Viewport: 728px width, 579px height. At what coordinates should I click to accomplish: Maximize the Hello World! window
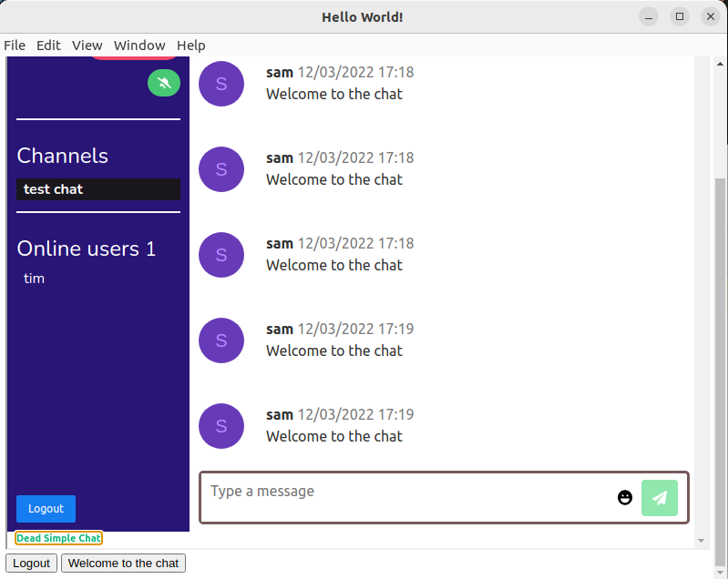679,16
